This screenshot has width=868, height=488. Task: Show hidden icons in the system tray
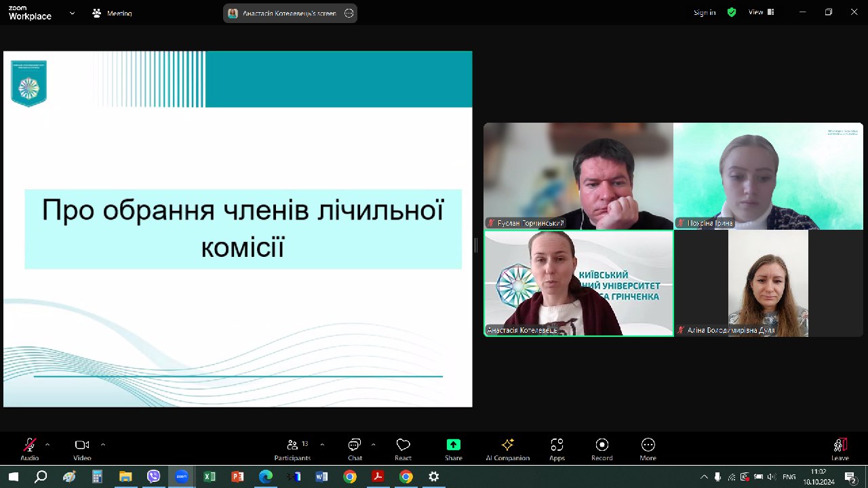[703, 476]
